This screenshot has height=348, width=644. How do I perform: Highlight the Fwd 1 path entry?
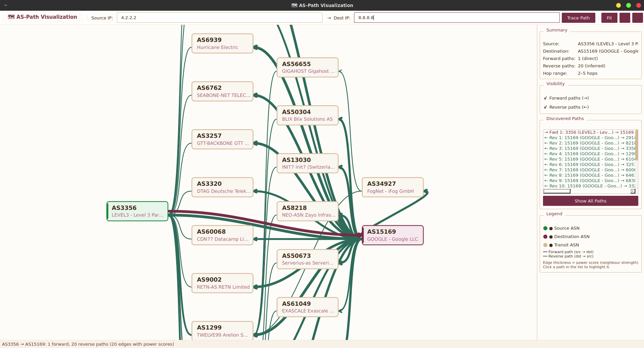[589, 132]
